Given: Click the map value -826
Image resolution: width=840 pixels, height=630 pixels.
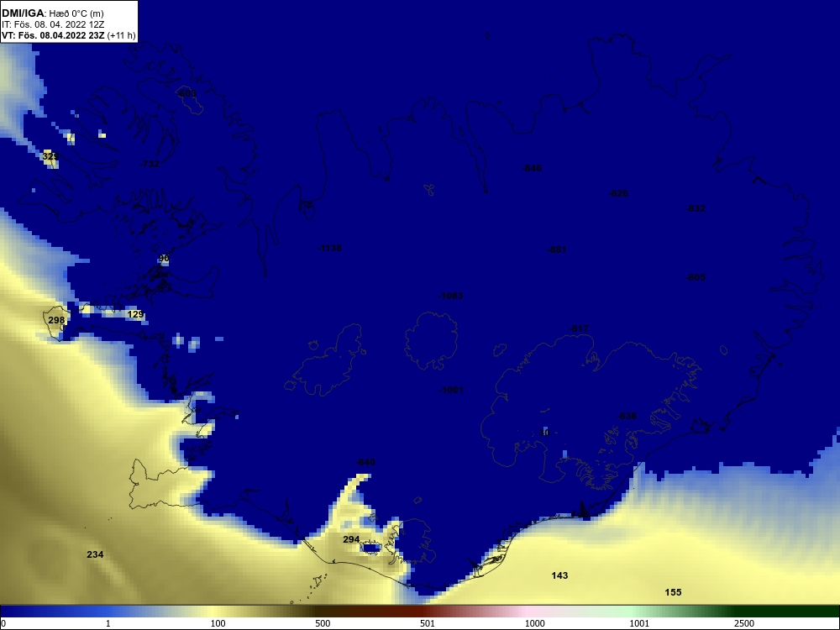Looking at the screenshot, I should click(x=619, y=193).
